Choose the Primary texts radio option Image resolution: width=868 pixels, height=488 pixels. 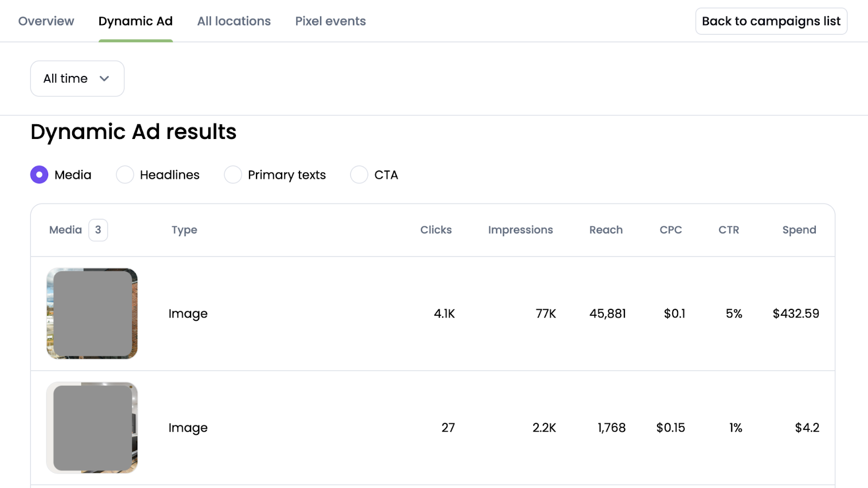coord(233,175)
